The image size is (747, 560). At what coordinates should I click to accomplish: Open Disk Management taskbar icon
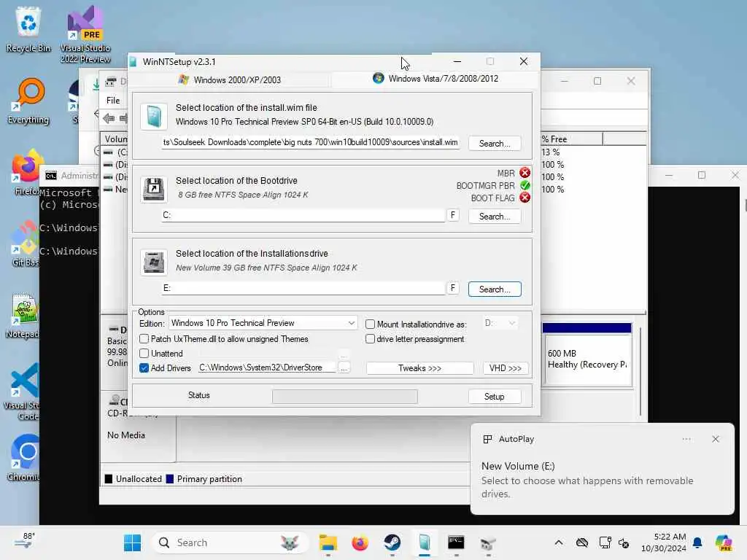(488, 542)
